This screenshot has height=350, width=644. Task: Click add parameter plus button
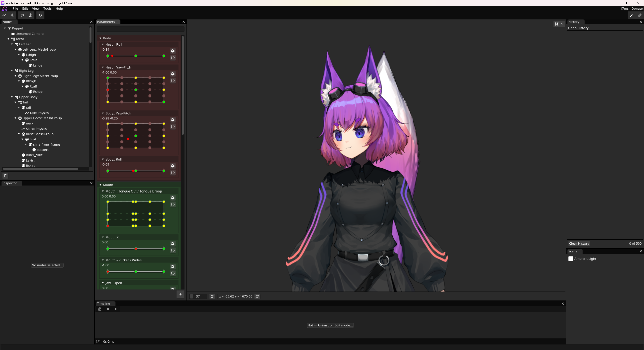pyautogui.click(x=180, y=294)
